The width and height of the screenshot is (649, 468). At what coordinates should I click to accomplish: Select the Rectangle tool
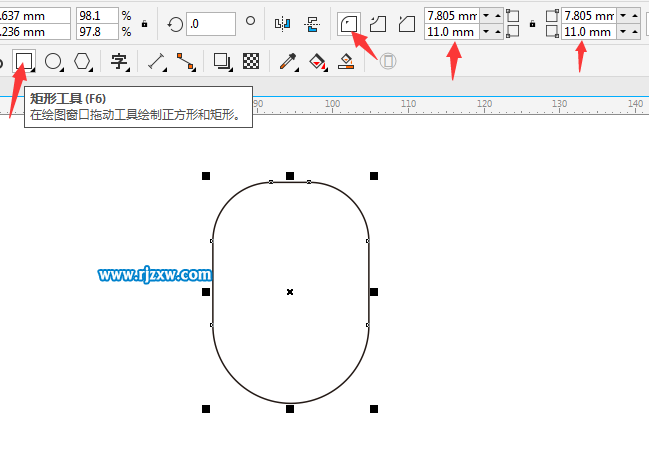pyautogui.click(x=23, y=62)
